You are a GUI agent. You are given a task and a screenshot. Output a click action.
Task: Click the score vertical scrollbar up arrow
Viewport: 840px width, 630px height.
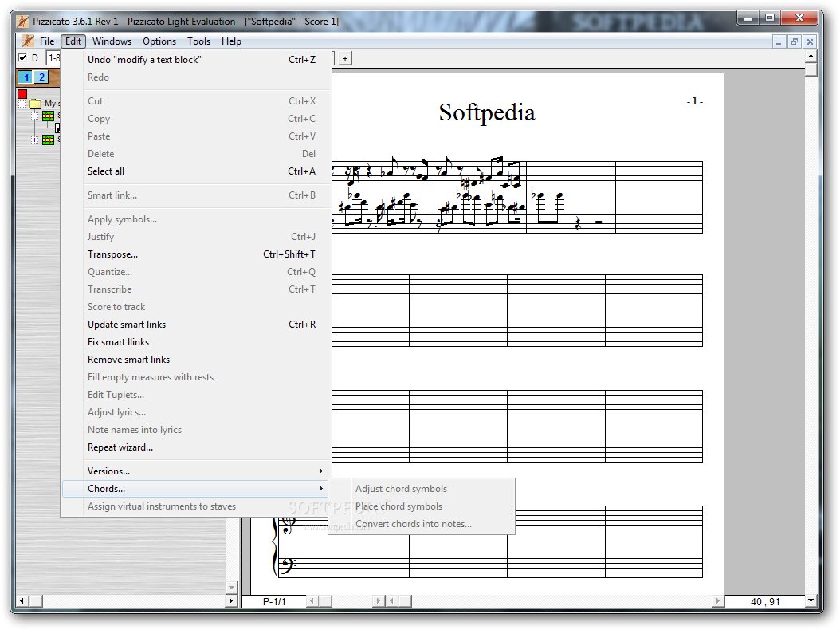tap(811, 56)
